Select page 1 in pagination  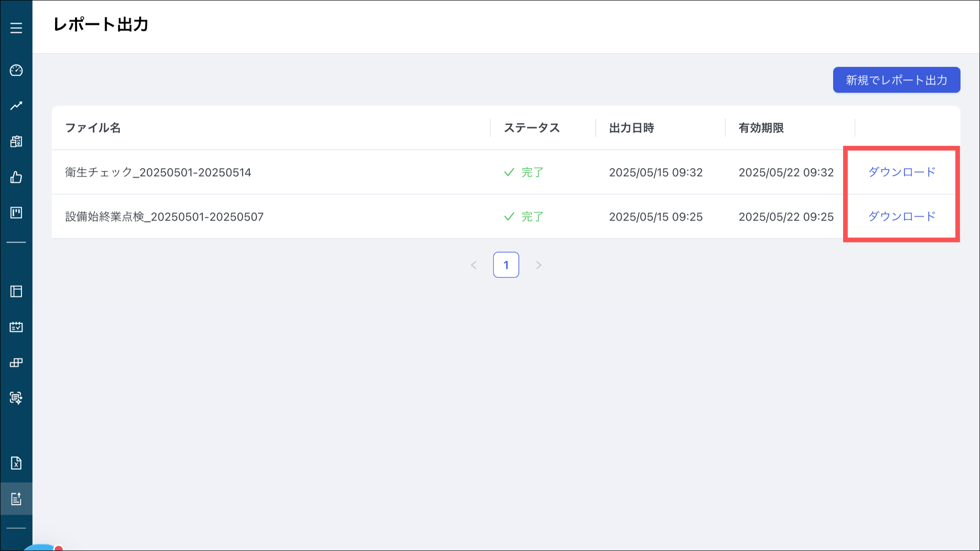coord(506,265)
